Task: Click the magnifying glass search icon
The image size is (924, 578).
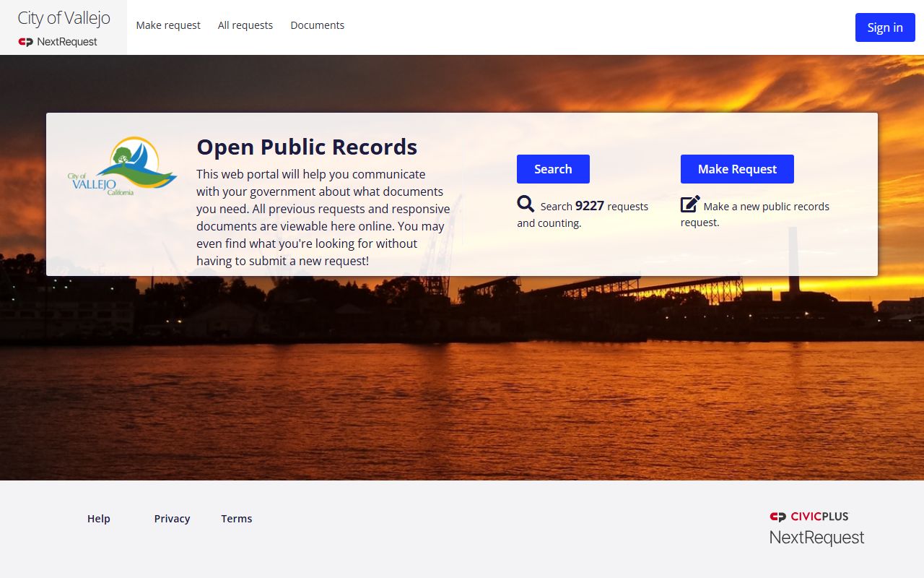Action: [526, 204]
